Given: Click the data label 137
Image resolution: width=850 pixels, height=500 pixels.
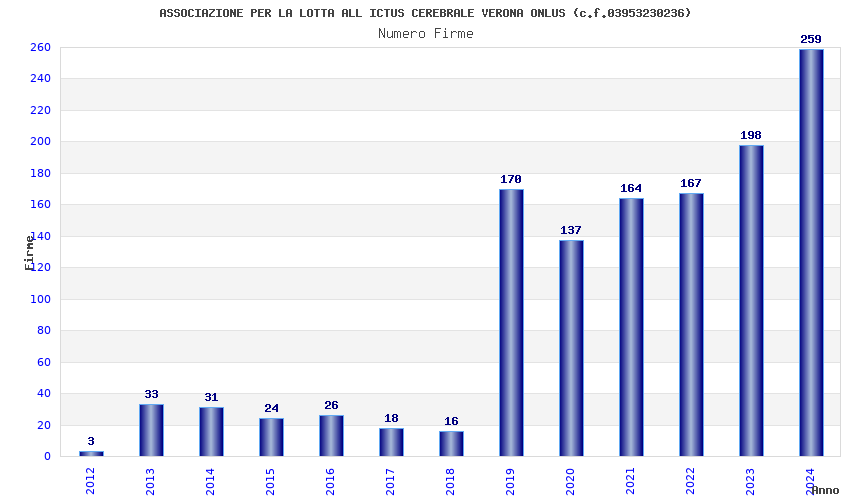Looking at the screenshot, I should (x=571, y=230).
